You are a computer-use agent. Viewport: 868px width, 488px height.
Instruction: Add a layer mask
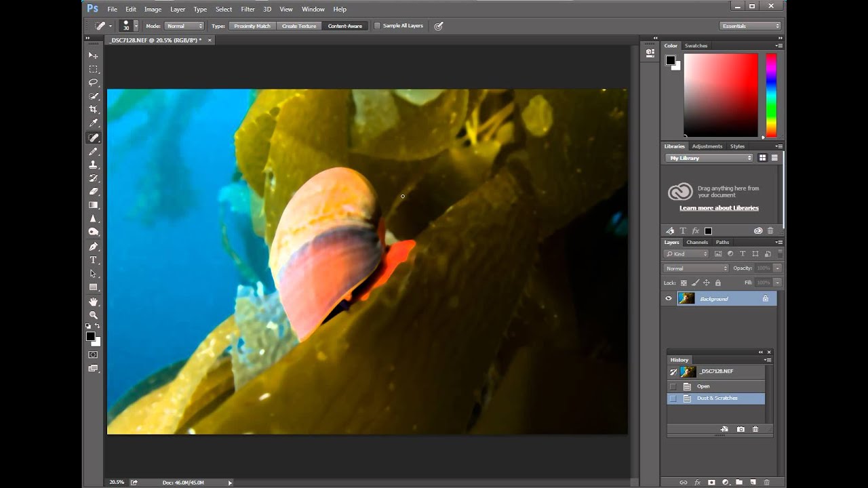coord(711,483)
